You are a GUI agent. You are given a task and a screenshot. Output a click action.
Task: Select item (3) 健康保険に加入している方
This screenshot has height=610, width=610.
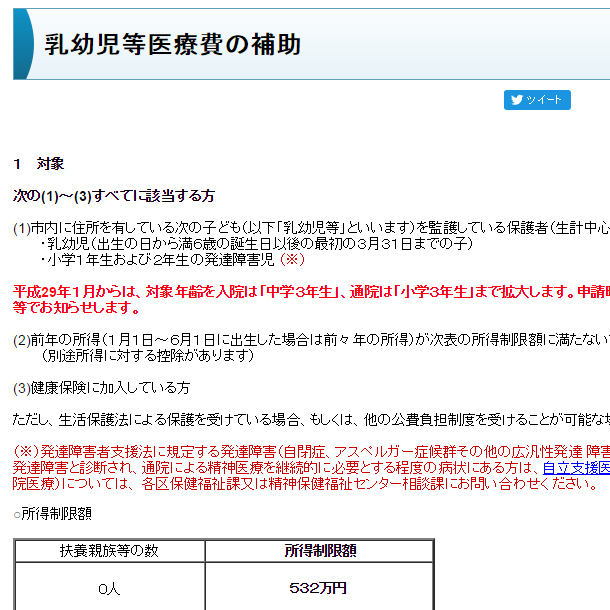click(x=101, y=388)
